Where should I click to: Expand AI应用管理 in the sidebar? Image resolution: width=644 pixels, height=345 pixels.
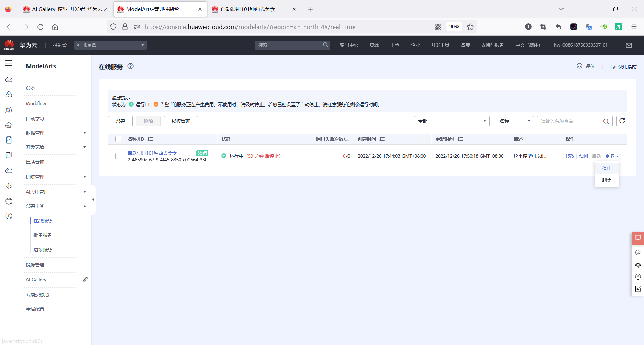(85, 192)
